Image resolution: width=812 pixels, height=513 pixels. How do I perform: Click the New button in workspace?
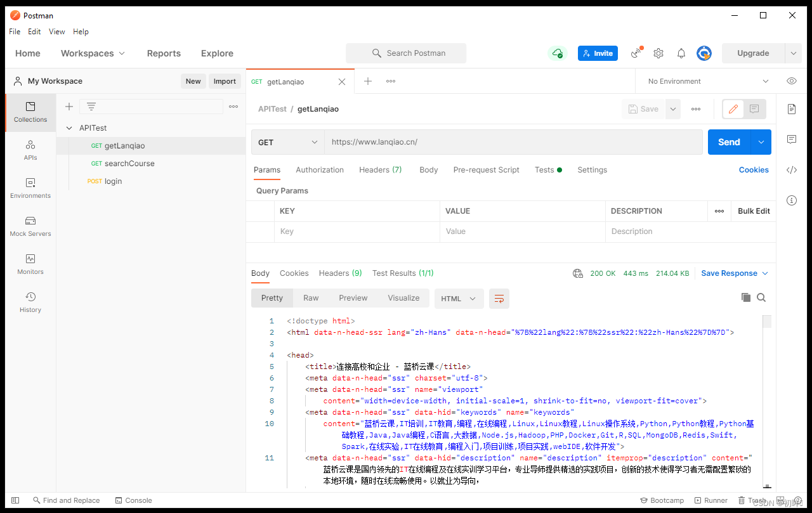193,81
